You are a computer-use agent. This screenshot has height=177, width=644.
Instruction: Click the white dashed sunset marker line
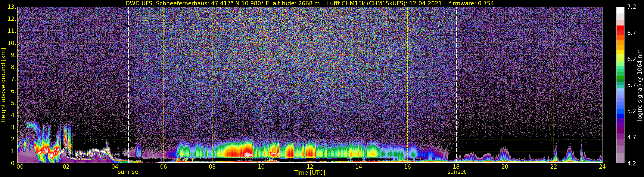coord(457,85)
